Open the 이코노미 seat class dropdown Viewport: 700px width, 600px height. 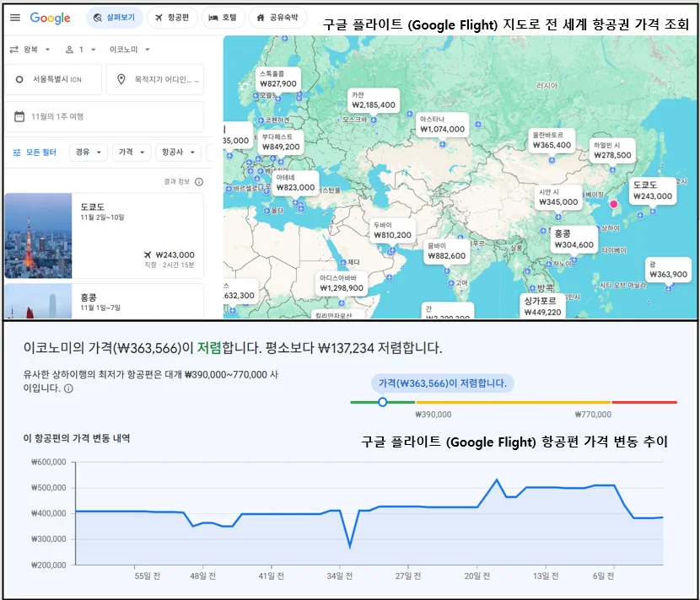point(130,50)
